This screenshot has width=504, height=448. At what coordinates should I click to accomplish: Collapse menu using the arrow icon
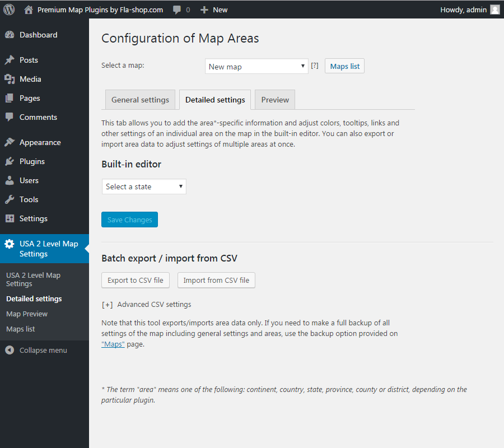pos(10,350)
